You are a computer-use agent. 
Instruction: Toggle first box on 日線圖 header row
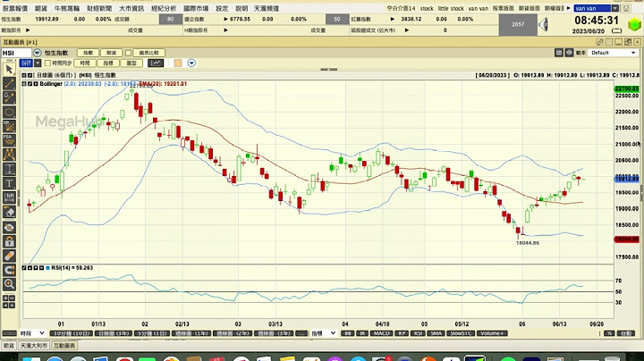pos(24,75)
